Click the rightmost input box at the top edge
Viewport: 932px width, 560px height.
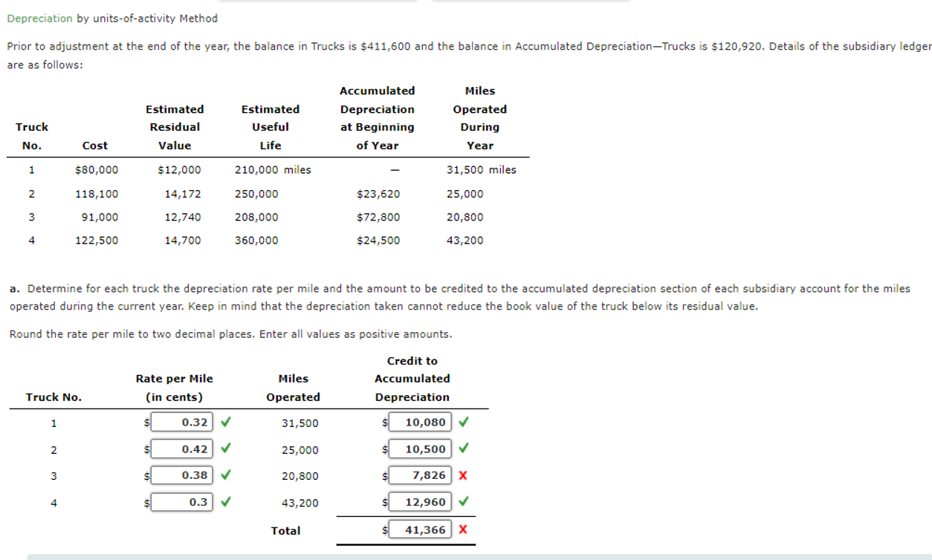point(531,1)
